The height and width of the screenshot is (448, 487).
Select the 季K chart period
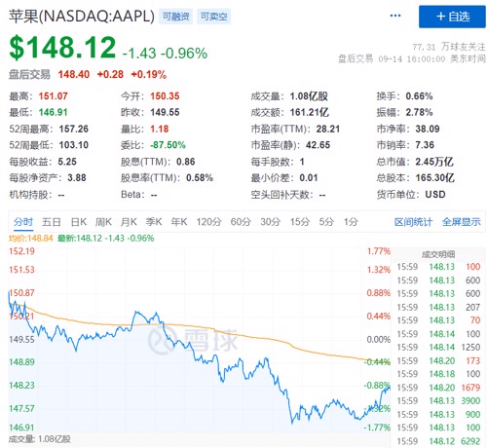154,222
